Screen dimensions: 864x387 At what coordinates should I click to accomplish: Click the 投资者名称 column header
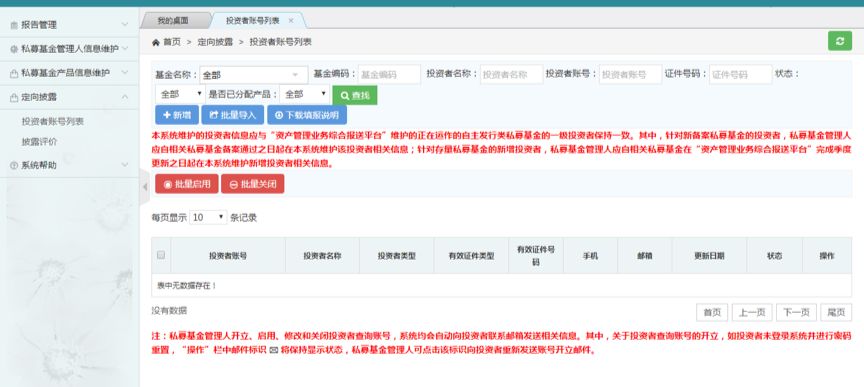[x=322, y=256]
